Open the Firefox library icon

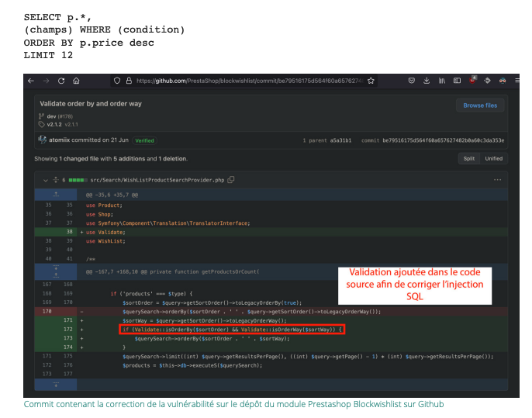[442, 81]
